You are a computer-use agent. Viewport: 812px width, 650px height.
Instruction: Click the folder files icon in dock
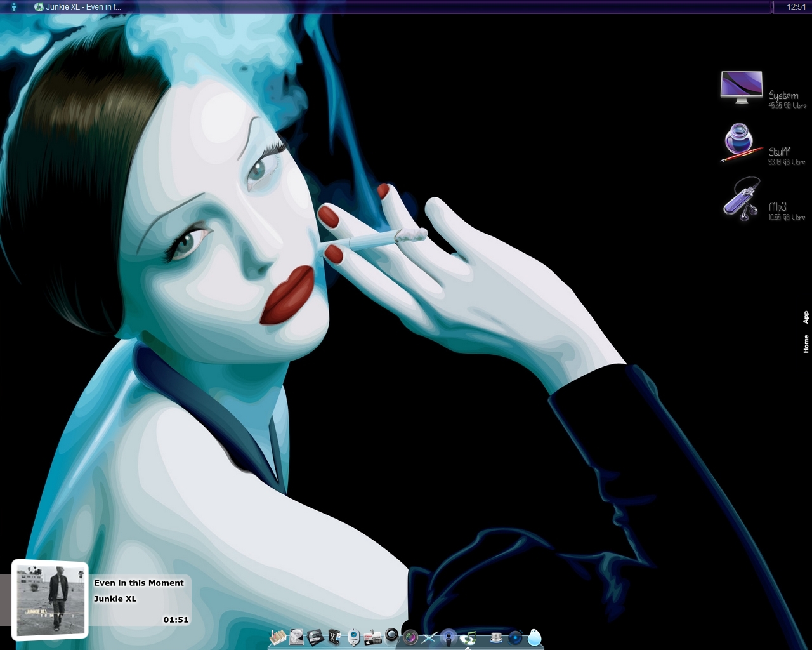278,637
